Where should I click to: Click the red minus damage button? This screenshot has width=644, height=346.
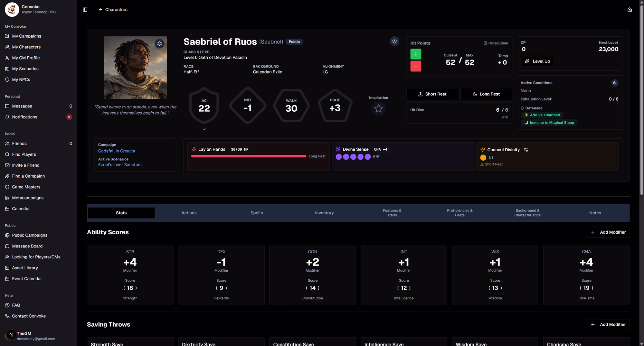coord(416,66)
